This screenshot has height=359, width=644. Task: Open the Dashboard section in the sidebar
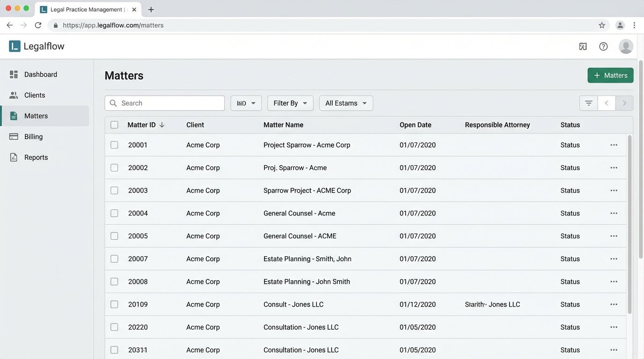pyautogui.click(x=40, y=74)
